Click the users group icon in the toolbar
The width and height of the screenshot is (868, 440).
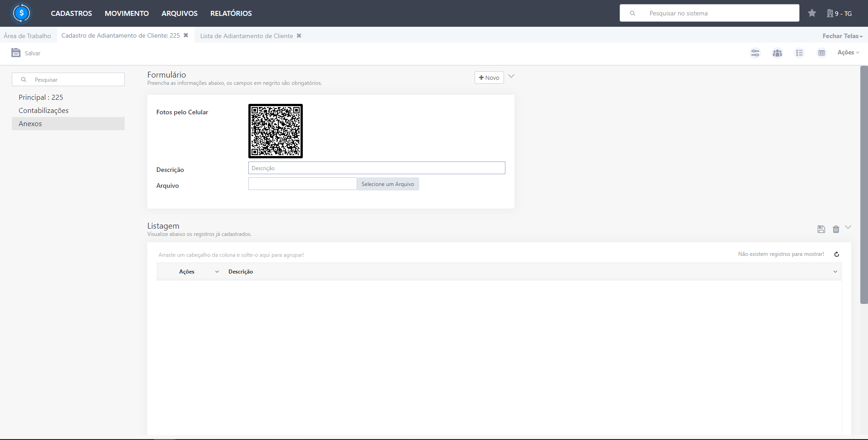click(x=777, y=53)
